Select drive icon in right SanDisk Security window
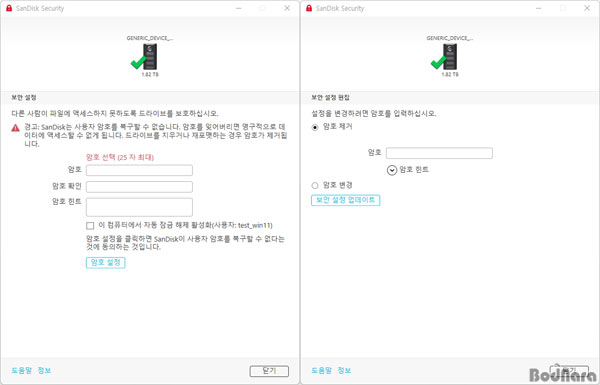The height and width of the screenshot is (385, 600). click(444, 57)
